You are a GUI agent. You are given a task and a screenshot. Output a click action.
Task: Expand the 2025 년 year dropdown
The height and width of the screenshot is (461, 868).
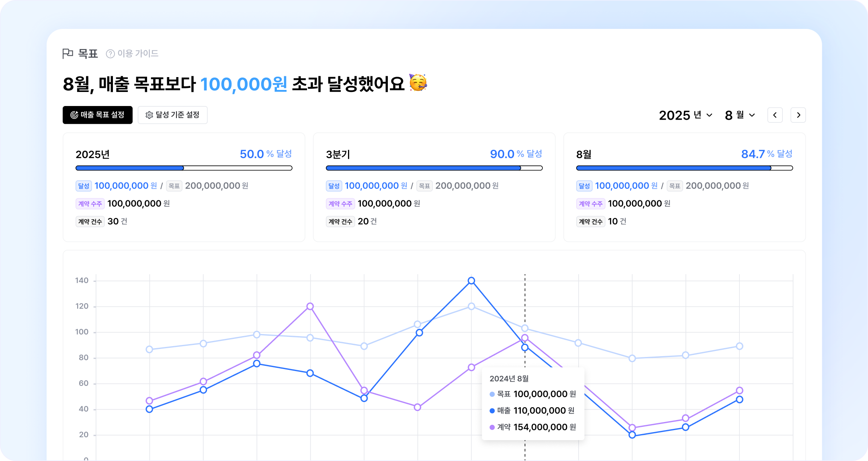pyautogui.click(x=686, y=115)
